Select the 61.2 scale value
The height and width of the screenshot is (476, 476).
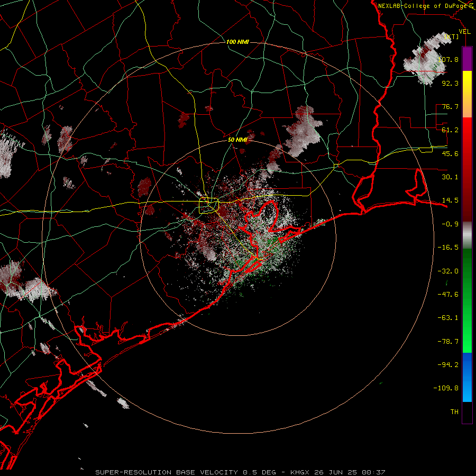[450, 130]
